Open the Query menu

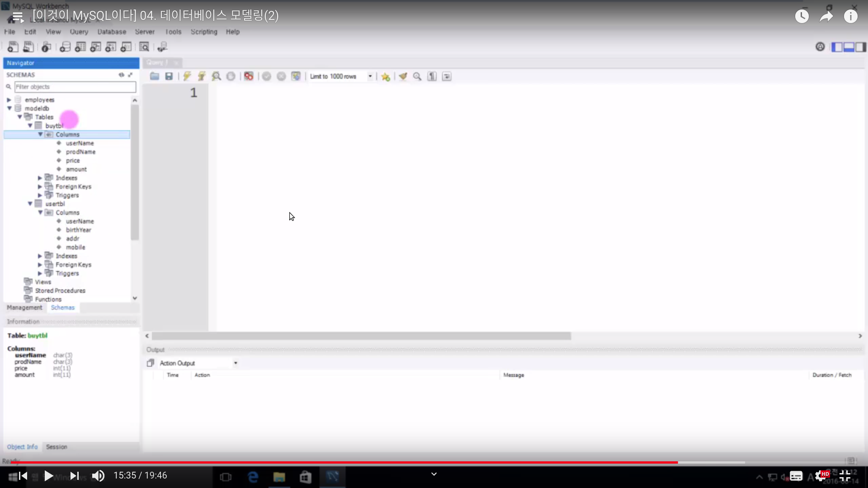(x=79, y=32)
